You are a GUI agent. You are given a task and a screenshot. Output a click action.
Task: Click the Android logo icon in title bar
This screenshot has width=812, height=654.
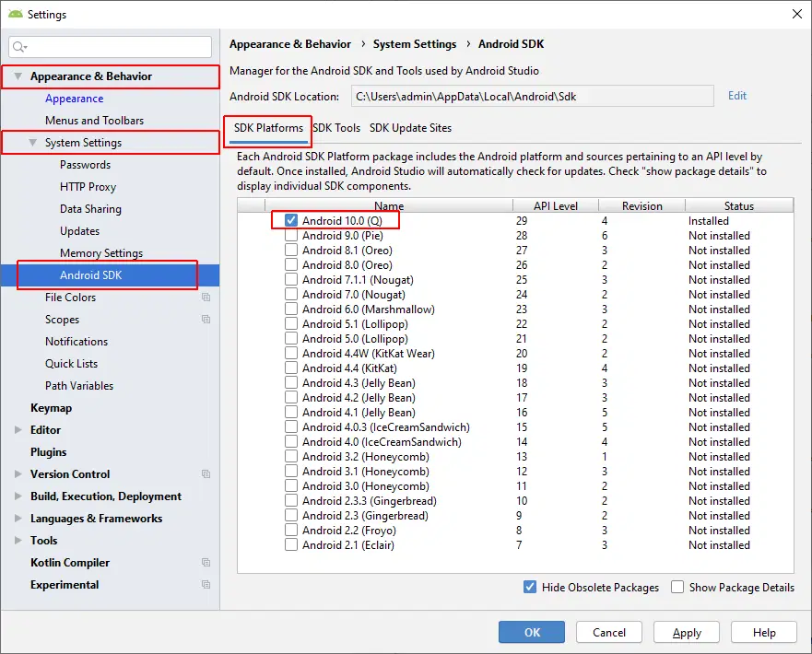coord(15,14)
